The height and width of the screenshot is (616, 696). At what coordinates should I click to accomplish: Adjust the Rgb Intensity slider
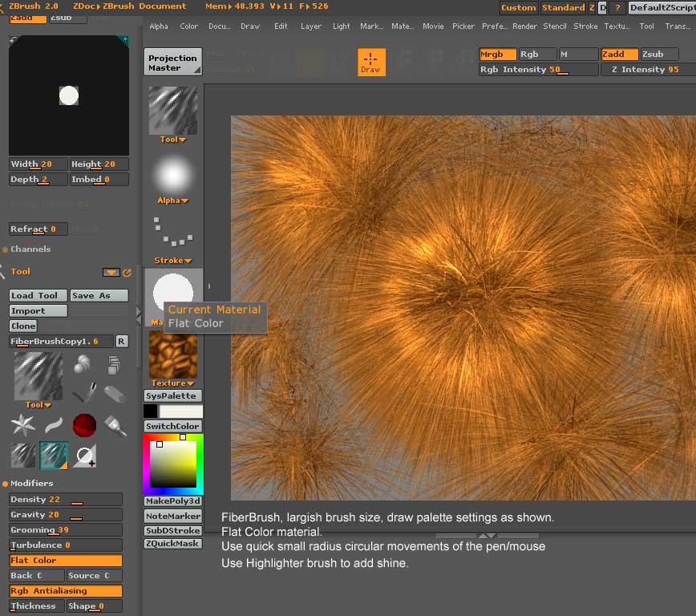coord(538,70)
